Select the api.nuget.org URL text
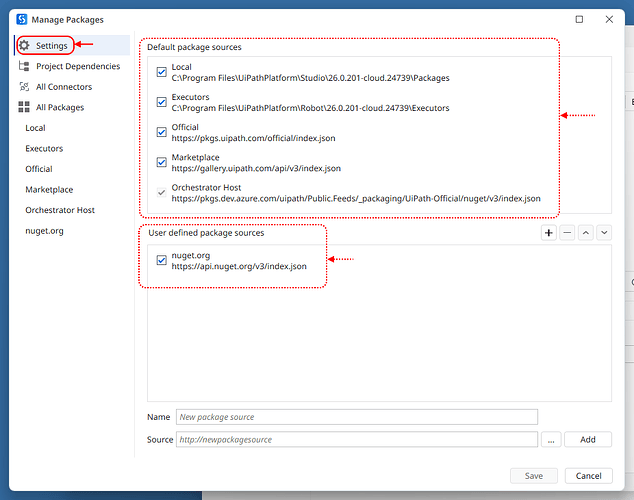634x500 pixels. (239, 266)
